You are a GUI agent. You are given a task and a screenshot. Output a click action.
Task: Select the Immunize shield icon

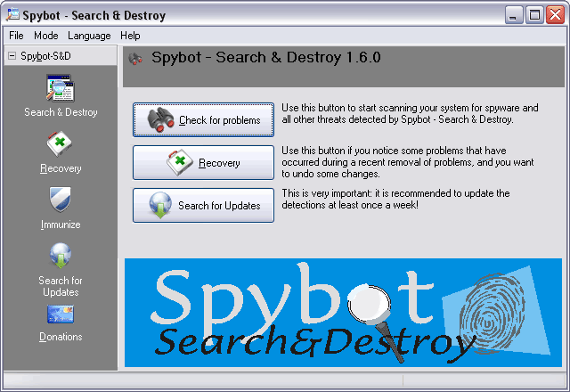(60, 200)
